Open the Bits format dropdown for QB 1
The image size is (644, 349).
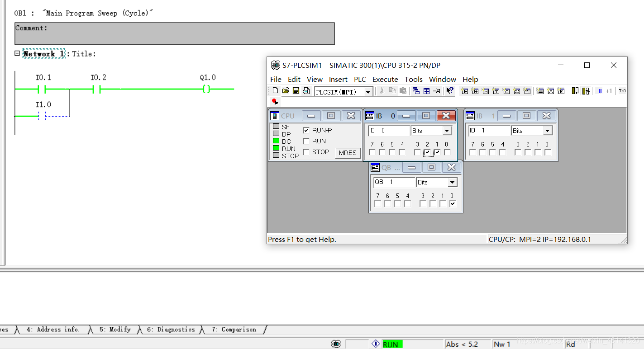pyautogui.click(x=453, y=182)
